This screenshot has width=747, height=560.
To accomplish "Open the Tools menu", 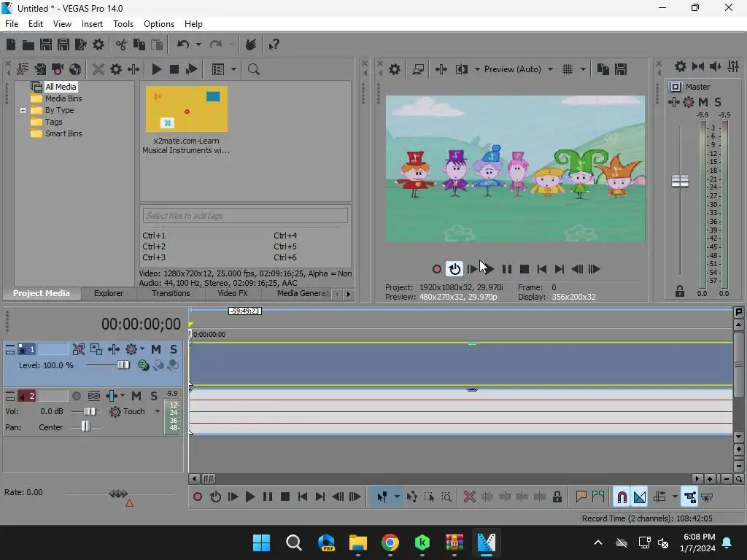I will point(123,24).
